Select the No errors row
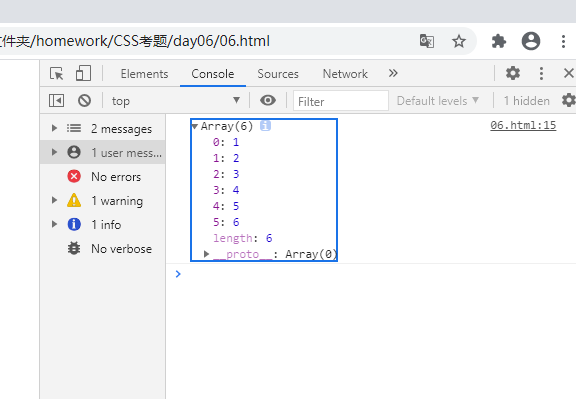Screen dimensions: 576x399 (102, 176)
